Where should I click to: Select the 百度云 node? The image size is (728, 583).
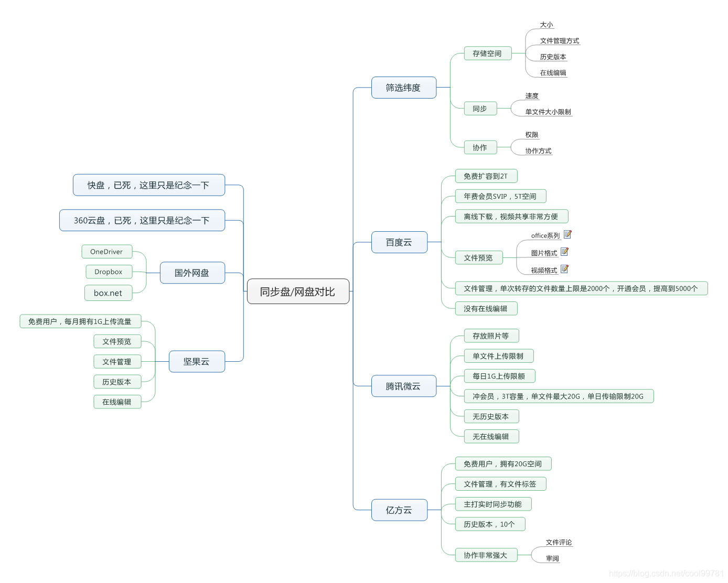399,242
